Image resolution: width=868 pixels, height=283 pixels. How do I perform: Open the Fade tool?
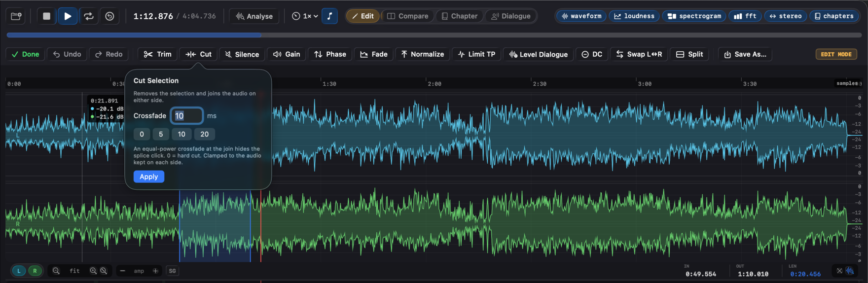374,54
